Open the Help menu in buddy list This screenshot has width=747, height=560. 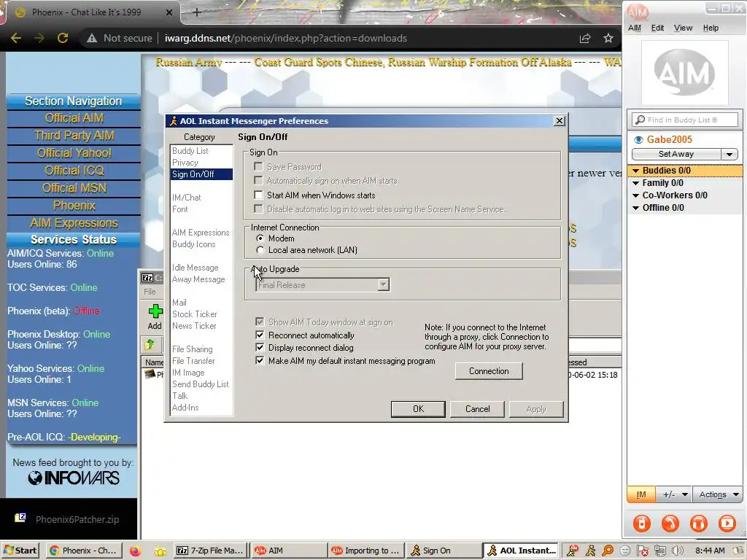(711, 28)
